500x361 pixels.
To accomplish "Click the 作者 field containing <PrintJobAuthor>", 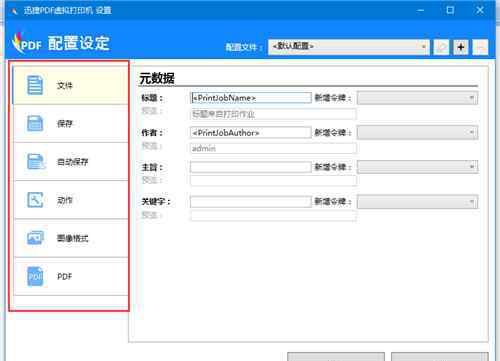I will [x=251, y=133].
